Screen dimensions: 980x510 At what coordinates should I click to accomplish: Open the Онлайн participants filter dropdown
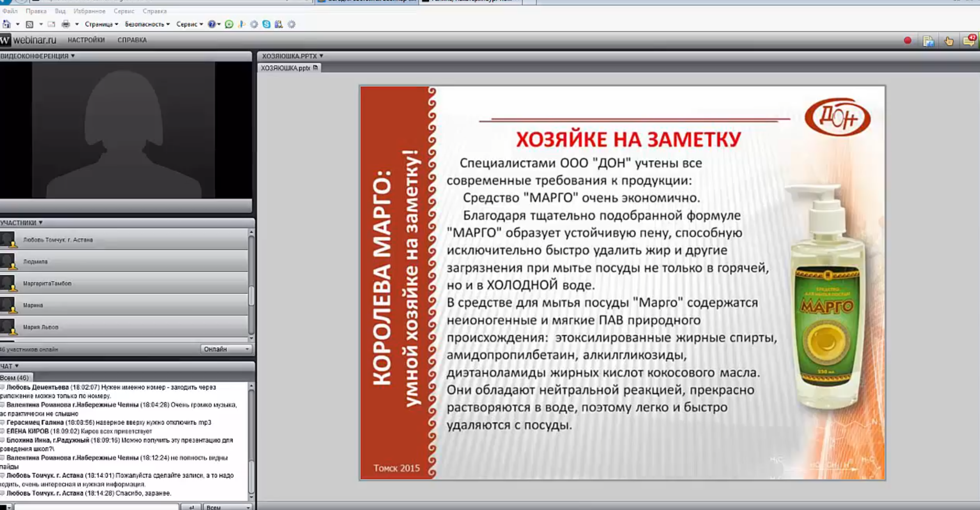coord(226,349)
